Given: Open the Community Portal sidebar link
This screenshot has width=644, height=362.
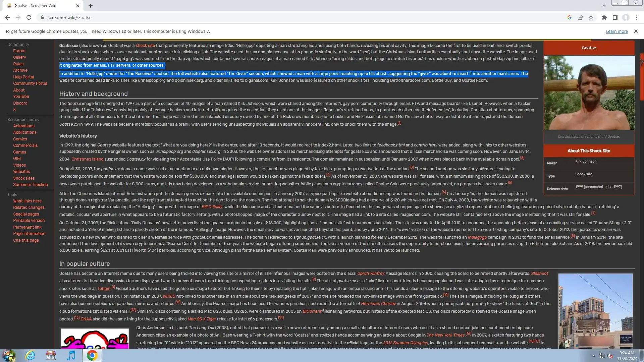Looking at the screenshot, I should [30, 83].
